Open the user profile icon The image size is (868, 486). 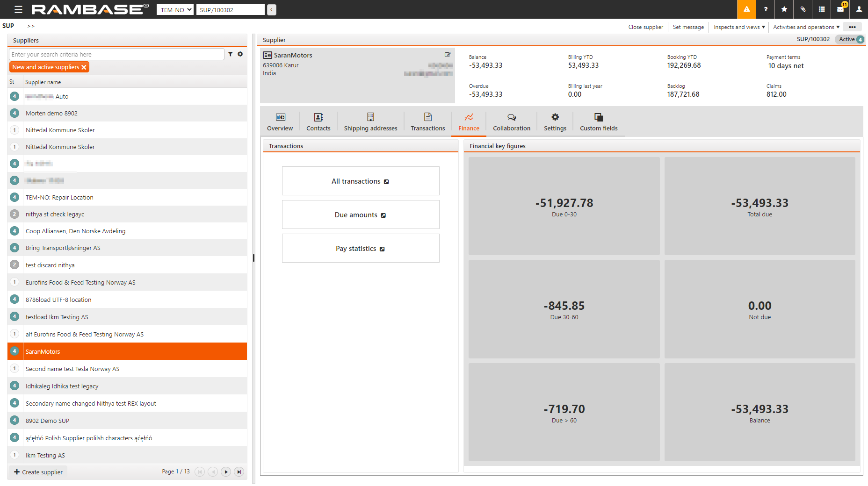(x=859, y=9)
